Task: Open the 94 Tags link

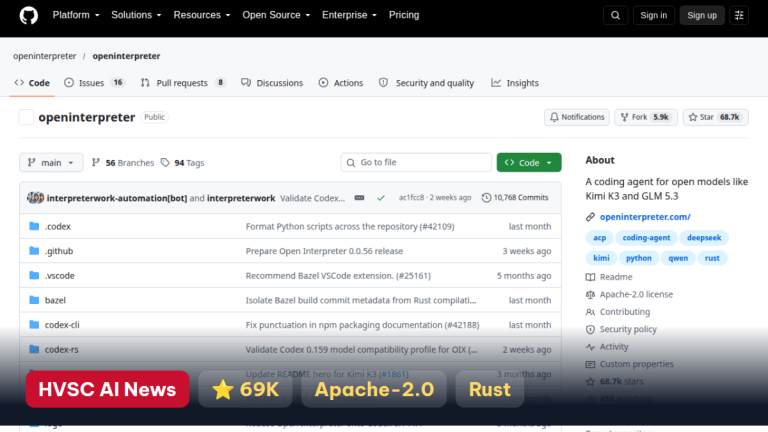Action: pos(183,163)
